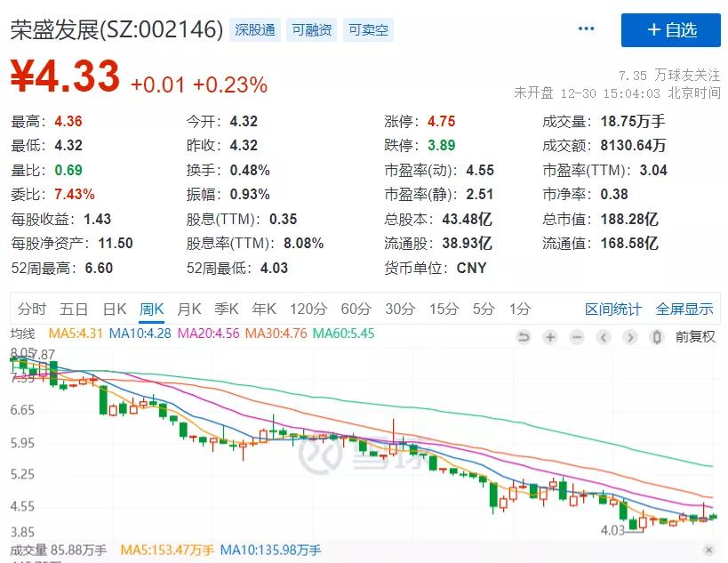Open the 季K period option
728x563 pixels.
[227, 309]
